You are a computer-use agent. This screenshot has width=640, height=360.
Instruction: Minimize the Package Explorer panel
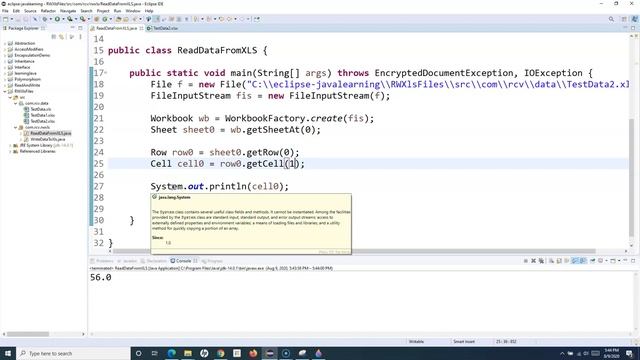(72, 28)
